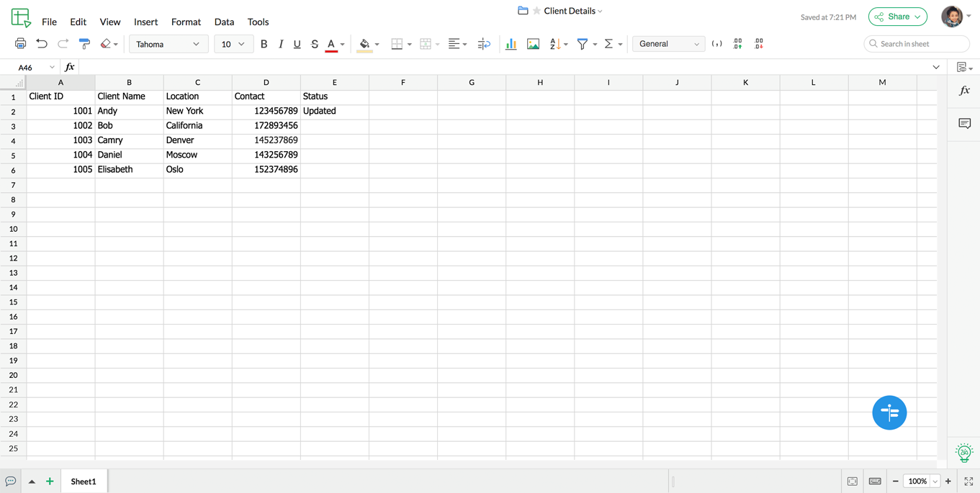Click the blue signpost floating button
The image size is (980, 493).
[x=889, y=412]
